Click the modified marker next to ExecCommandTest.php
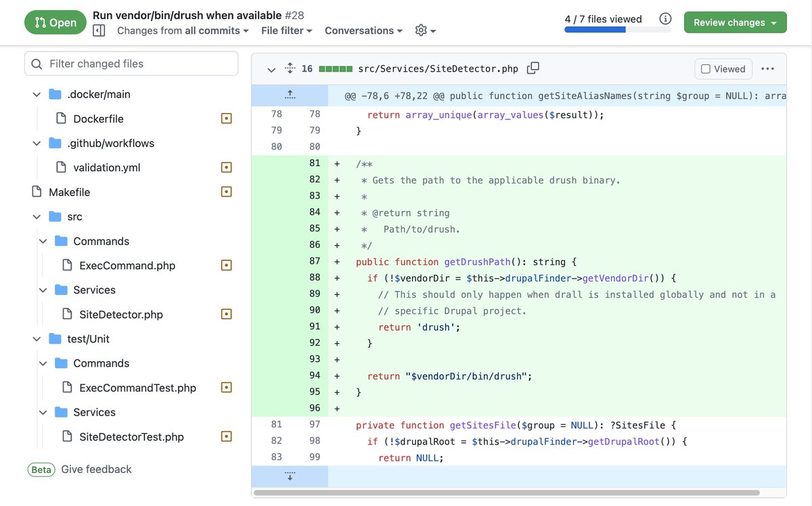 coord(227,388)
